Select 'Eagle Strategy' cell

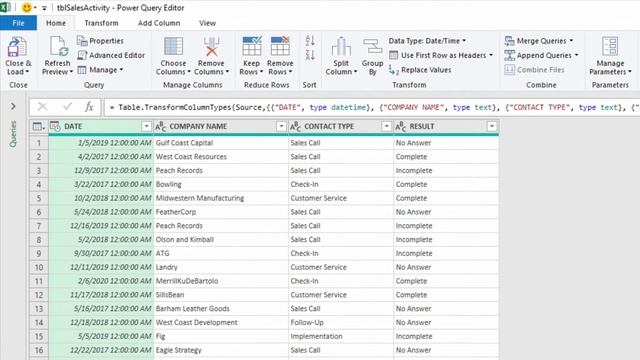tap(221, 350)
